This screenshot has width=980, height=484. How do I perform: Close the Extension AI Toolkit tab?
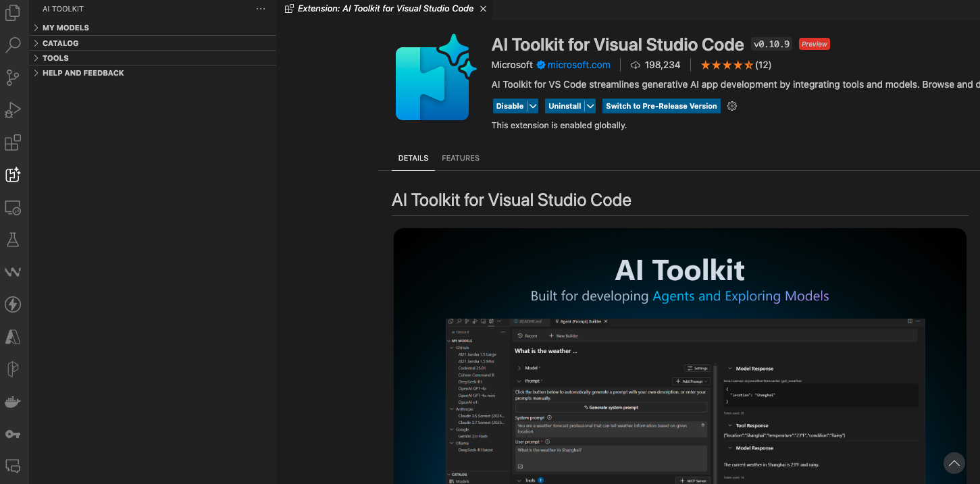coord(483,9)
